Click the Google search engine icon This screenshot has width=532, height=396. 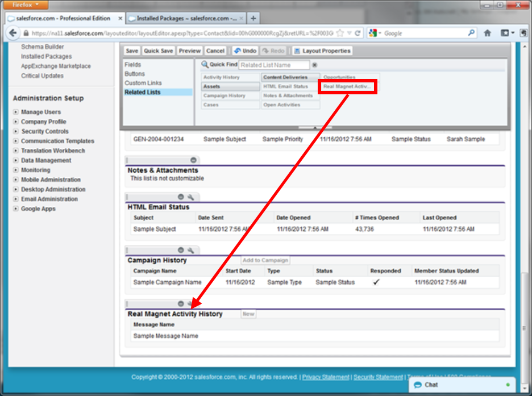pyautogui.click(x=373, y=33)
